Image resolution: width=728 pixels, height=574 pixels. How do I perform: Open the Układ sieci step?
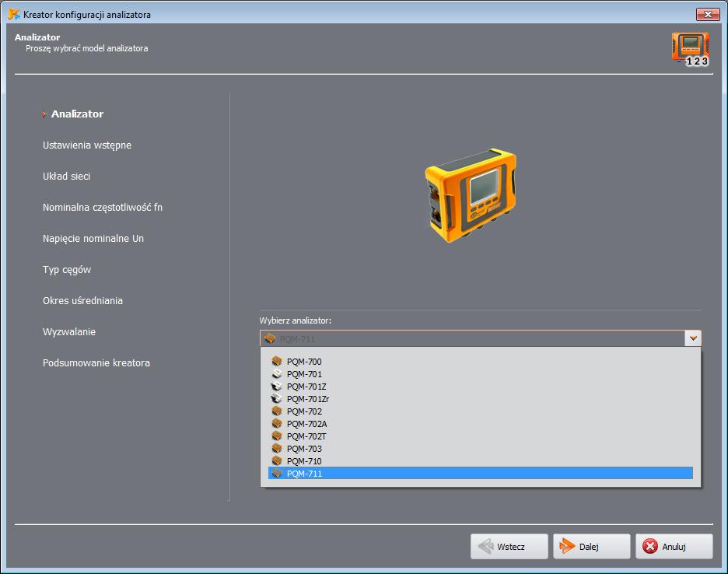66,176
